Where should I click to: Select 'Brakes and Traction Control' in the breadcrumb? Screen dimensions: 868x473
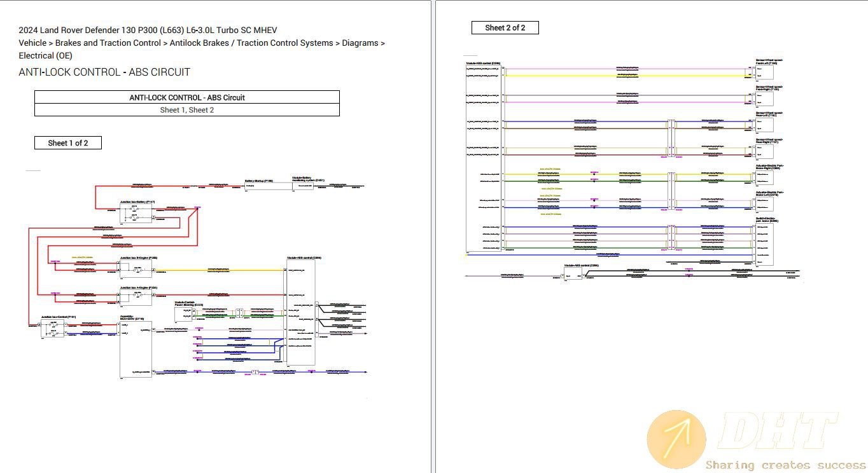108,43
